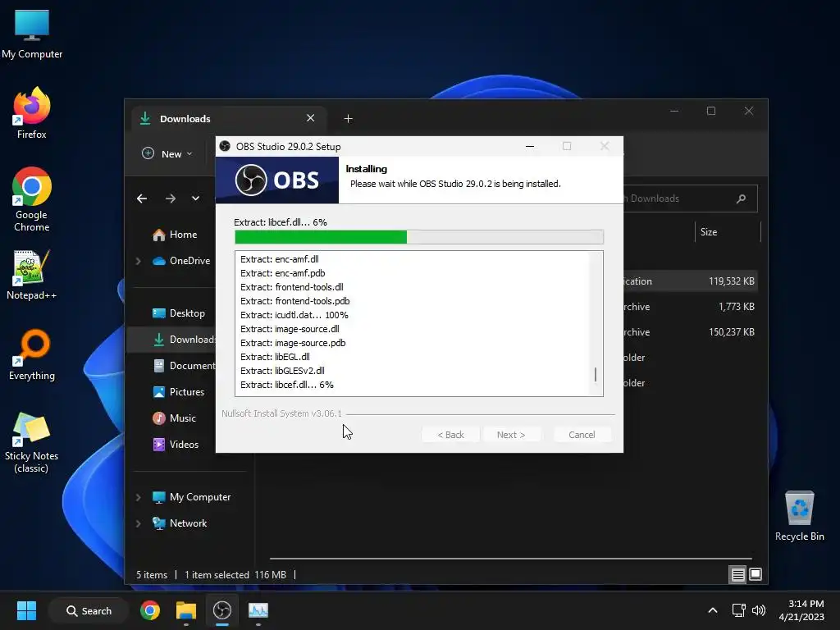Click Cancel in OBS Setup

click(582, 435)
